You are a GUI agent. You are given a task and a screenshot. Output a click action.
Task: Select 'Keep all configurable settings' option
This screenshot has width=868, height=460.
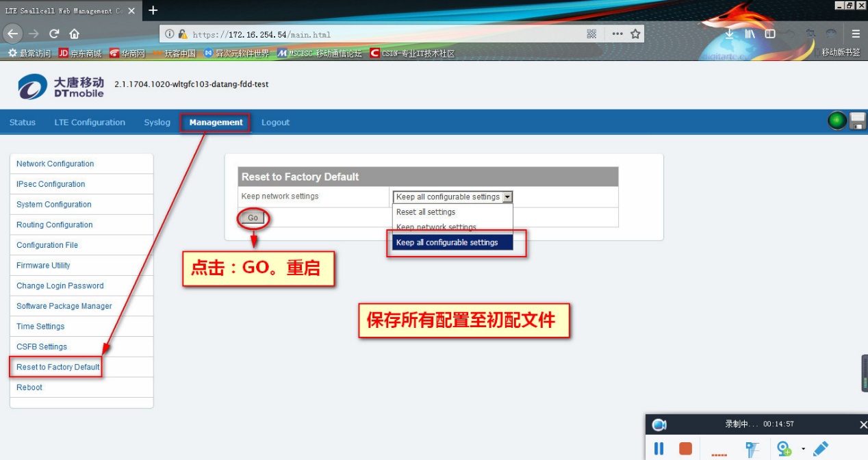(x=447, y=242)
